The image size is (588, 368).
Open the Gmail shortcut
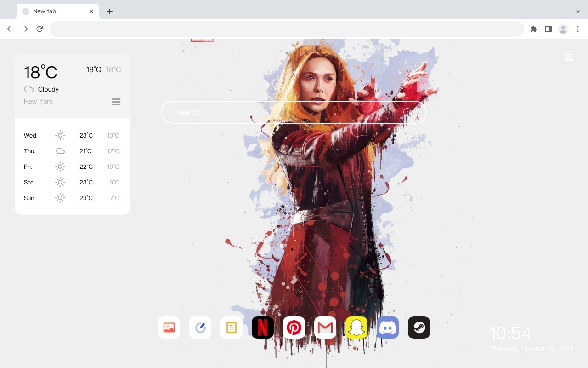[325, 328]
